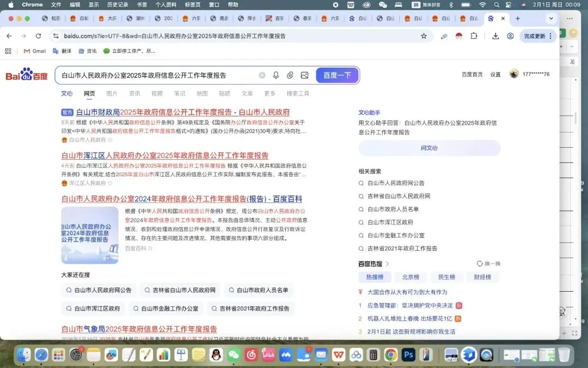Open the 2024年 百度百科 result
Viewport: 588px width, 368px height.
coord(182,198)
